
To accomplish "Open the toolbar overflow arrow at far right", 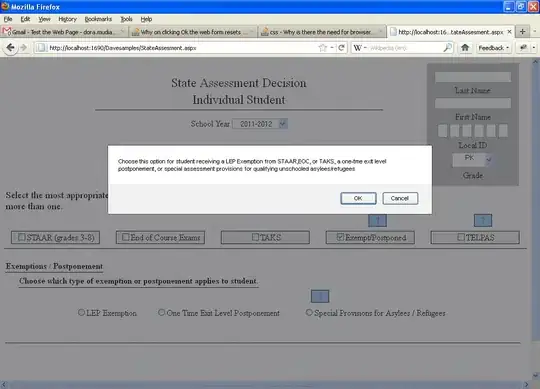I will [534, 48].
